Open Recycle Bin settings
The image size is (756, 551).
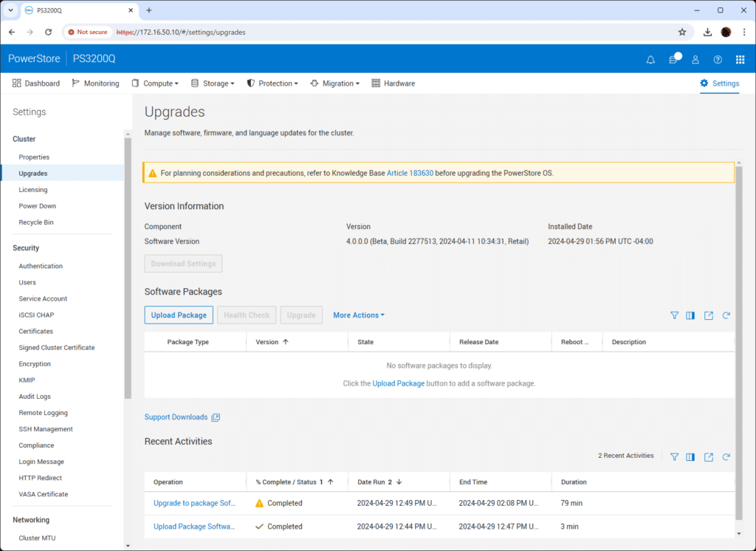(36, 222)
